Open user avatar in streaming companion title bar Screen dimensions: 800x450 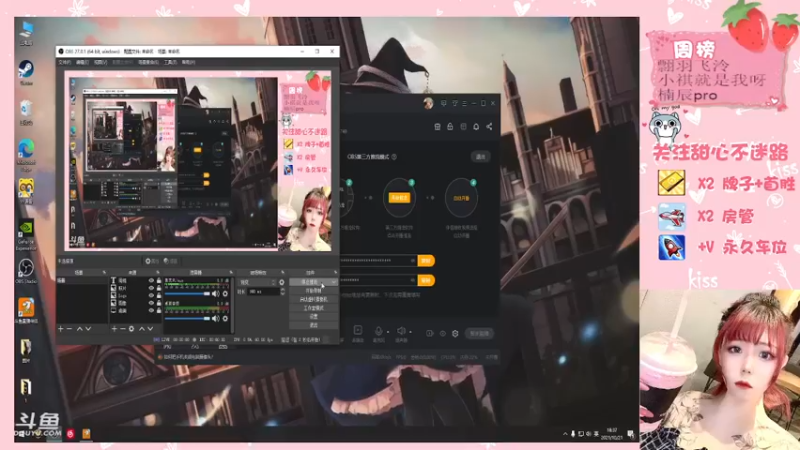tap(428, 104)
